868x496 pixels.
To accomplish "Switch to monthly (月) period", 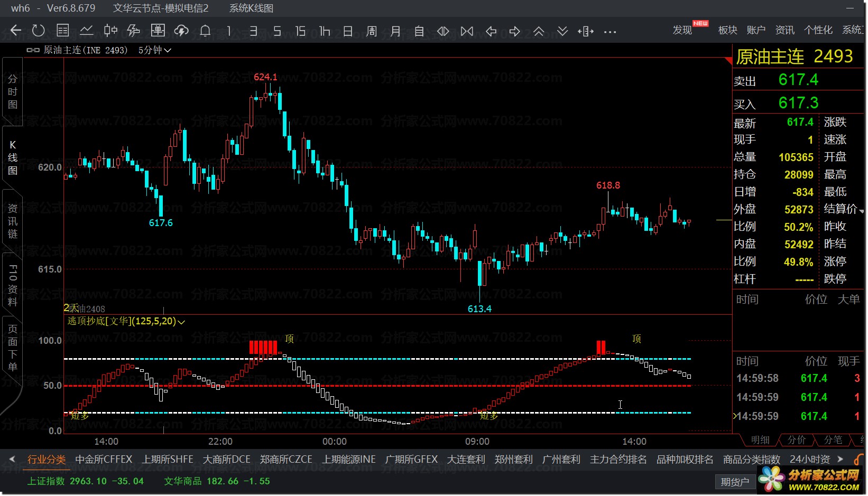I will pyautogui.click(x=395, y=31).
